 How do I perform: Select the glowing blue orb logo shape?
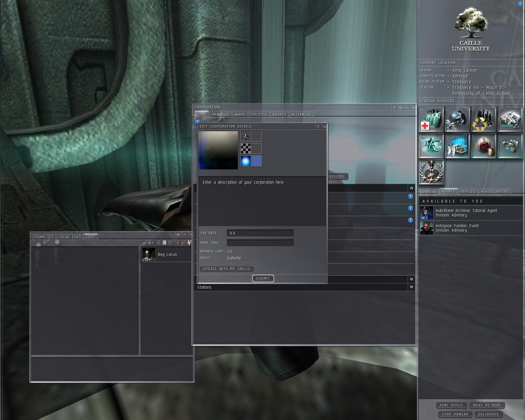point(246,161)
